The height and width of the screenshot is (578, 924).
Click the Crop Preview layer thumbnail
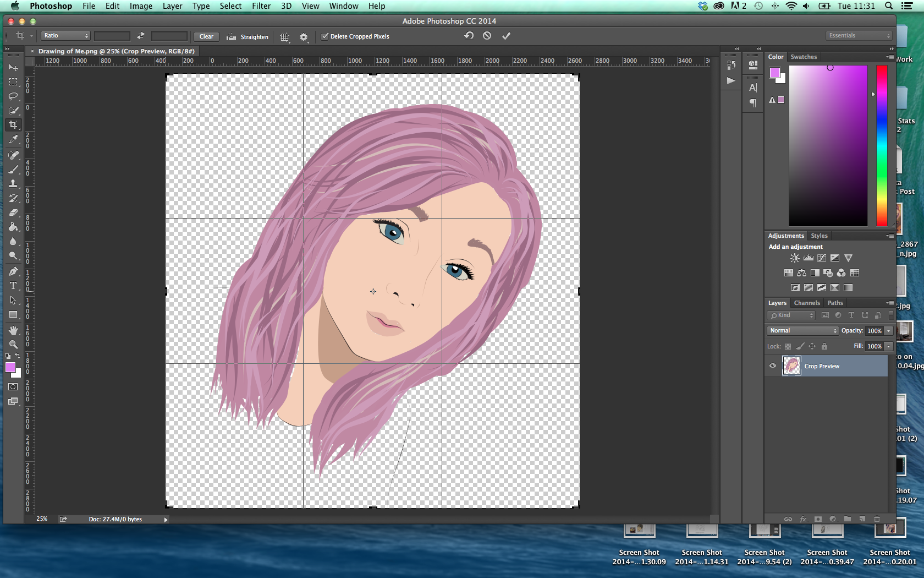tap(791, 366)
